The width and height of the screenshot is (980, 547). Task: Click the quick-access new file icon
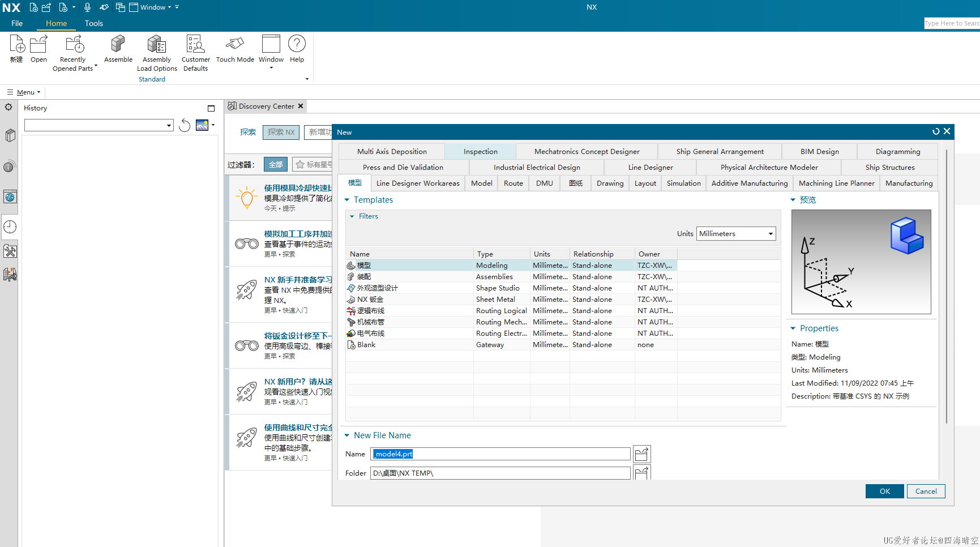34,7
